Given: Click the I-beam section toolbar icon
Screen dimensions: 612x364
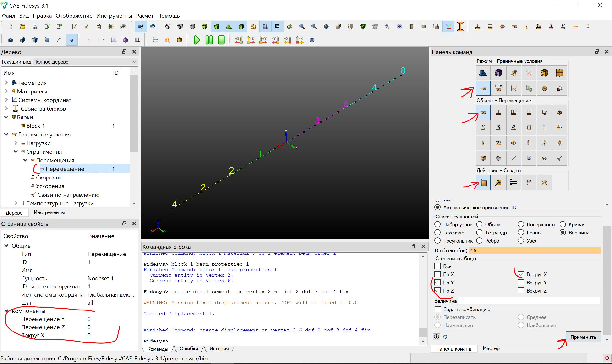Looking at the screenshot, I should pyautogui.click(x=460, y=27).
